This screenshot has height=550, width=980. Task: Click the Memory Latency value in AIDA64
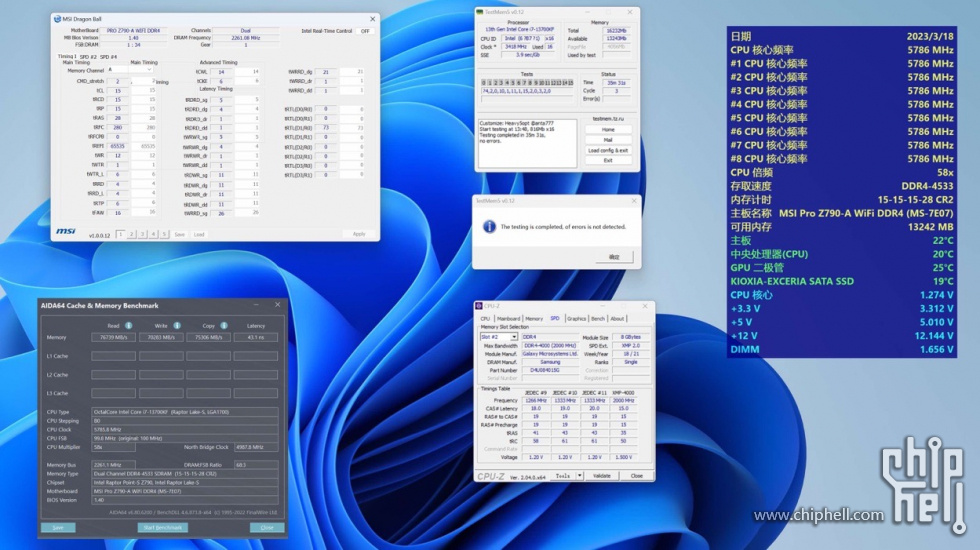(x=256, y=338)
